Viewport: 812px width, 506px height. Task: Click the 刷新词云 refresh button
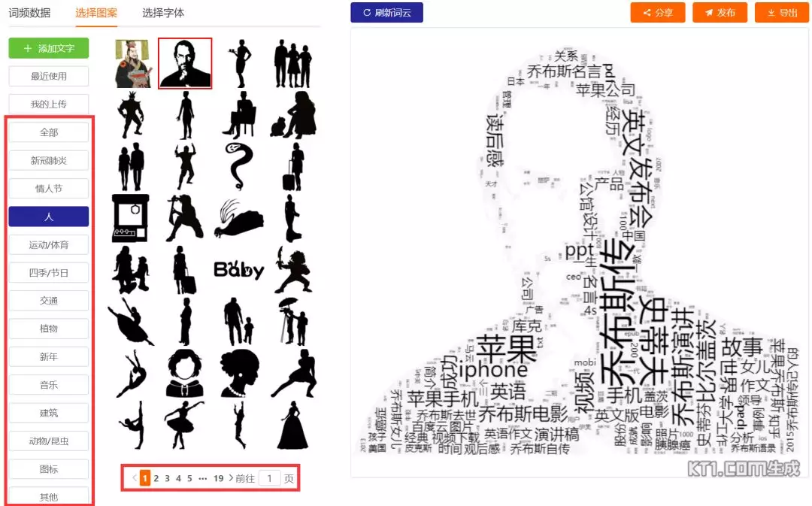(x=387, y=13)
